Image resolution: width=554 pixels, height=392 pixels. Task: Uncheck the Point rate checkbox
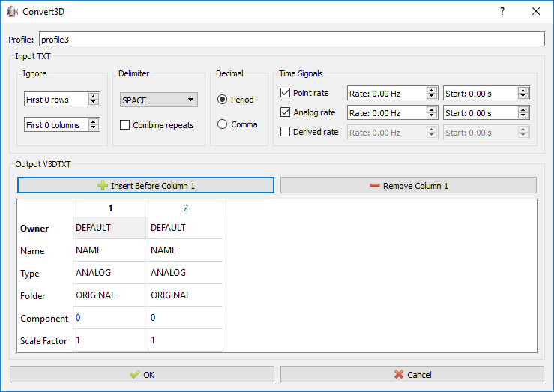(x=285, y=93)
